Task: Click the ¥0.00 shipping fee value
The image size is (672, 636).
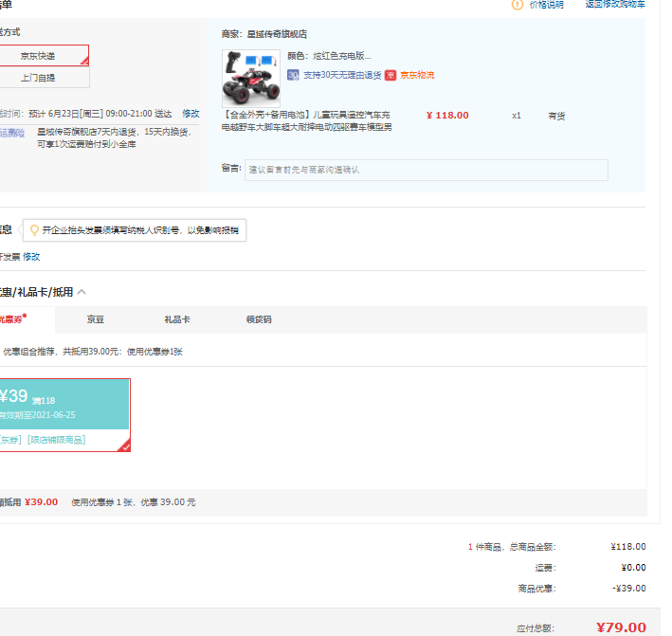Action: [633, 568]
